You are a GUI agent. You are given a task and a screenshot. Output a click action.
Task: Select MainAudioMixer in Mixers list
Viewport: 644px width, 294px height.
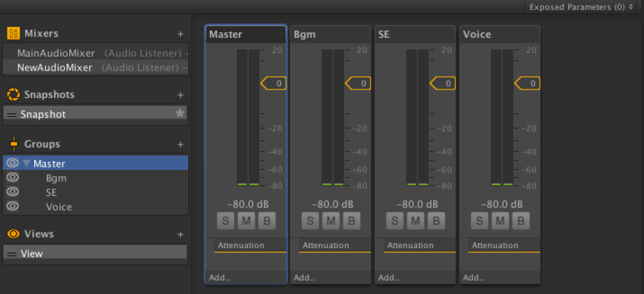point(96,53)
